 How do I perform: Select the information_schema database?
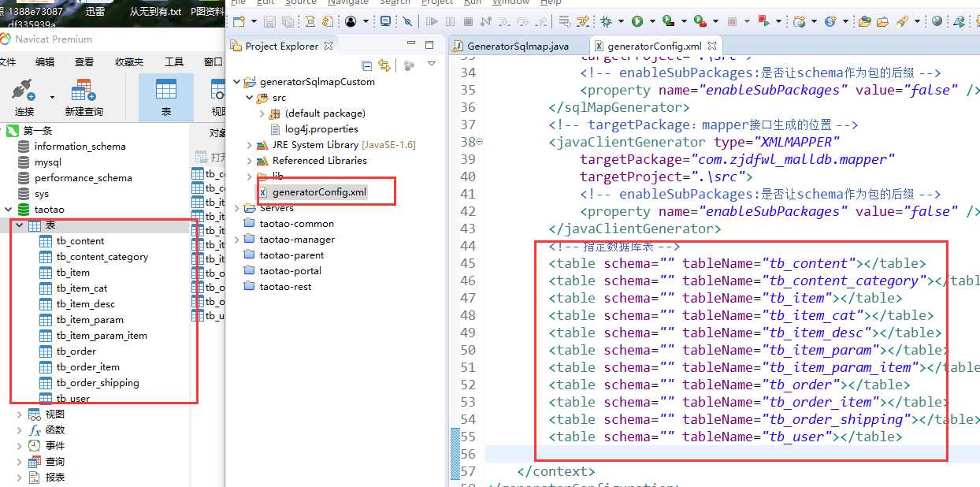point(80,147)
